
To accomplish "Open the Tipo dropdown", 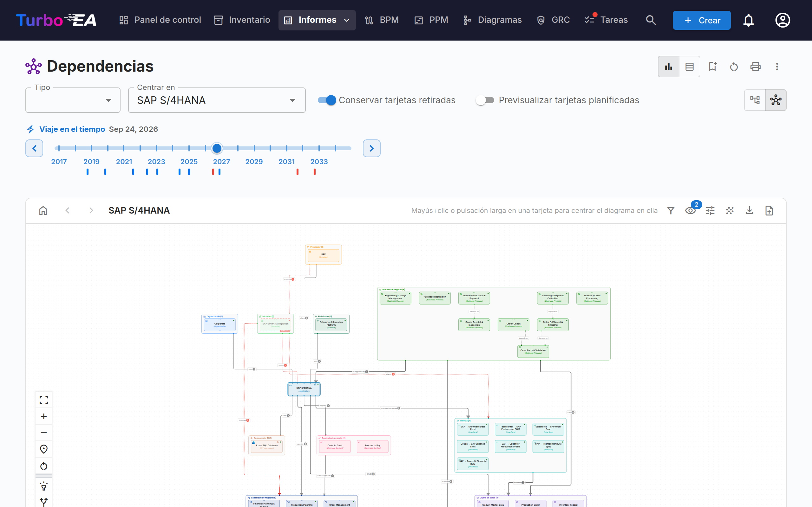I will (73, 100).
